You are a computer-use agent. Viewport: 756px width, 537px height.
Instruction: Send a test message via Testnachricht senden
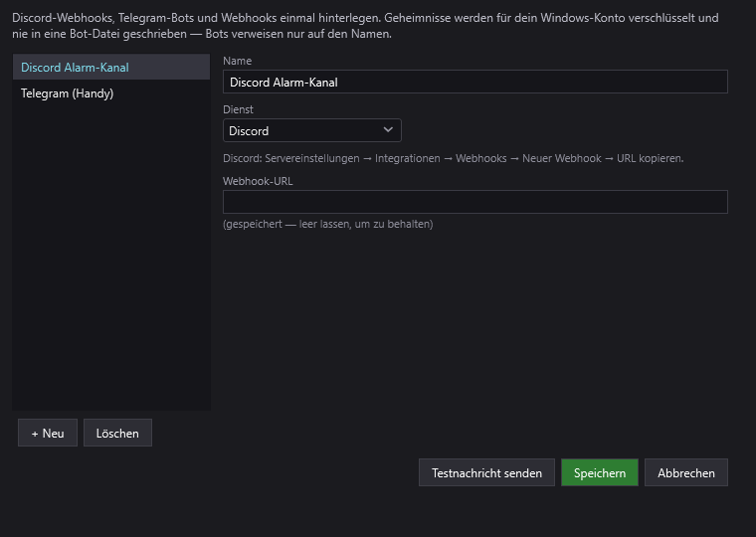(486, 473)
